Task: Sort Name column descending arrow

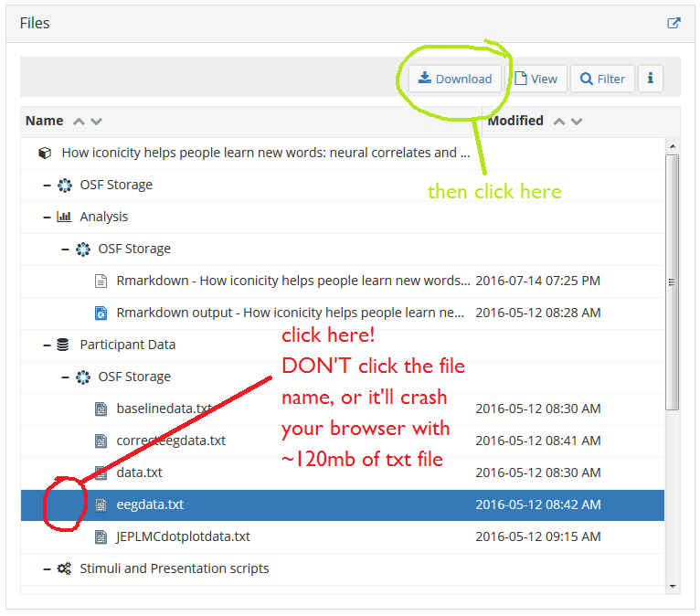Action: pos(96,122)
